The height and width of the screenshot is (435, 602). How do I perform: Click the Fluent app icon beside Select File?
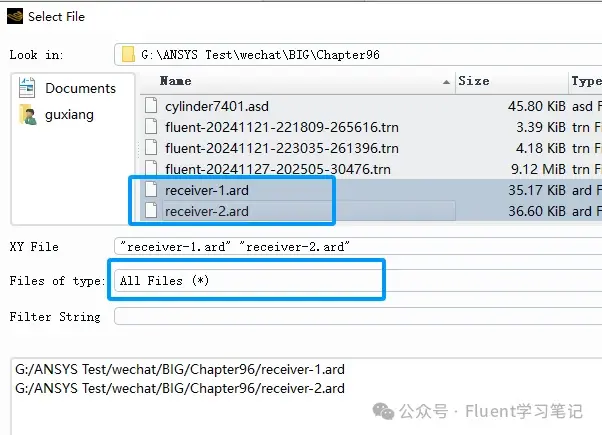(15, 16)
